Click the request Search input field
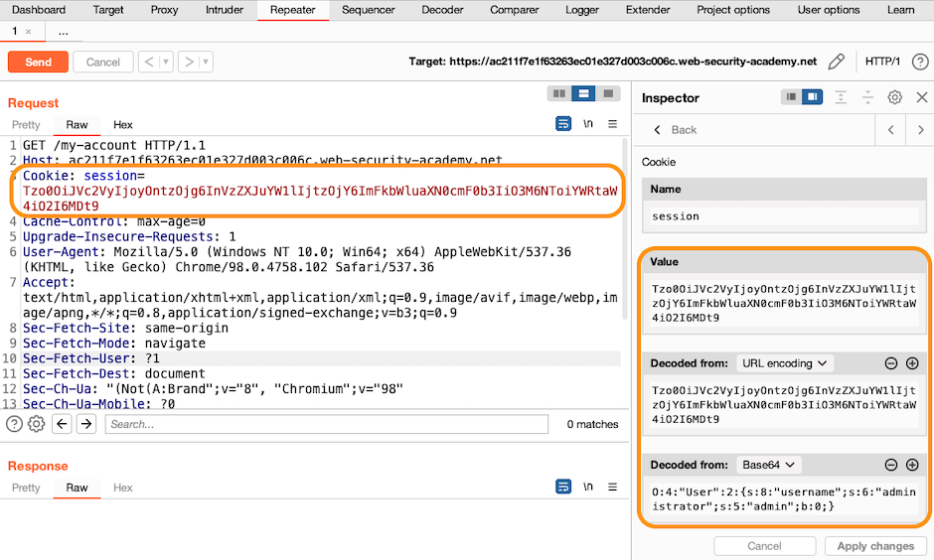 [x=327, y=424]
